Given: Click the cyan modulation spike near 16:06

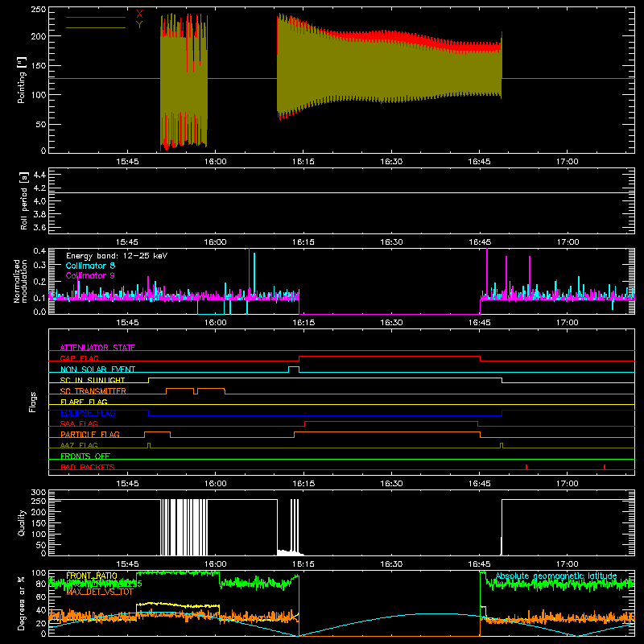Looking at the screenshot, I should pos(254,274).
